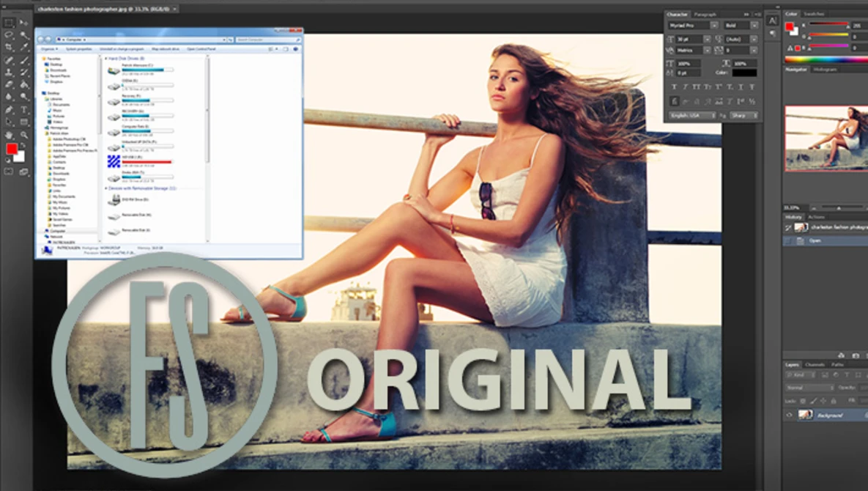Toggle Faux Italic in Character panel
Viewport: 868px width, 491px height.
(685, 87)
